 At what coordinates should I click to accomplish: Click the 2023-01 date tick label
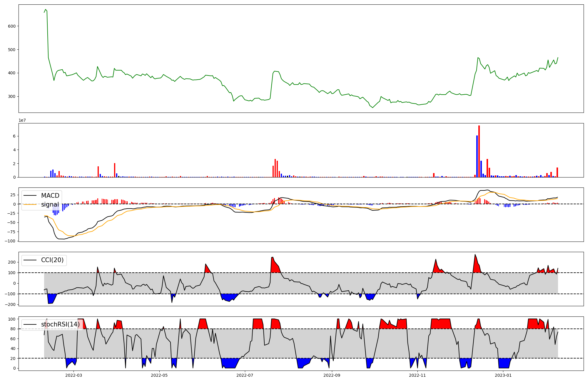[503, 375]
